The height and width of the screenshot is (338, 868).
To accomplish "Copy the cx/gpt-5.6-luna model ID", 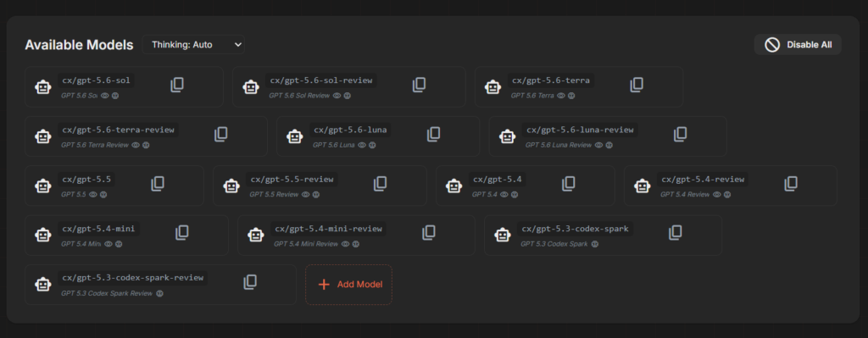I will [433, 135].
